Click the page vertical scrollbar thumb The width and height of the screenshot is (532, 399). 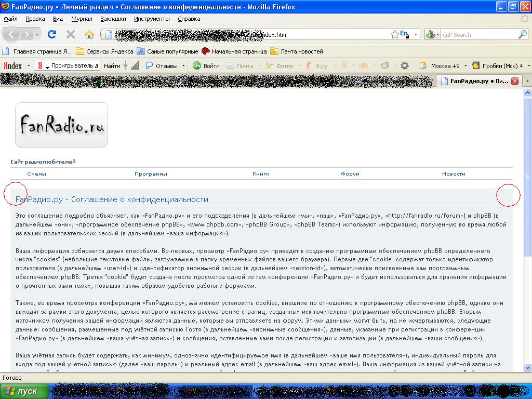pos(527,178)
